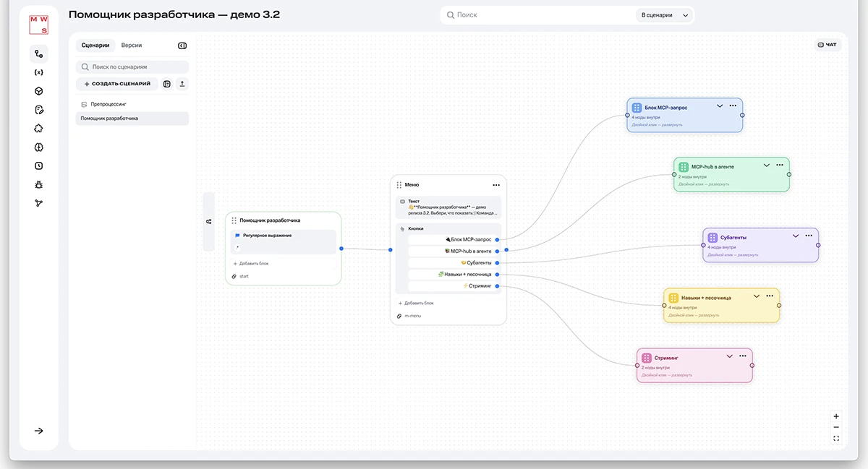Focus the top Поиск search field
The height and width of the screenshot is (469, 868).
click(539, 15)
